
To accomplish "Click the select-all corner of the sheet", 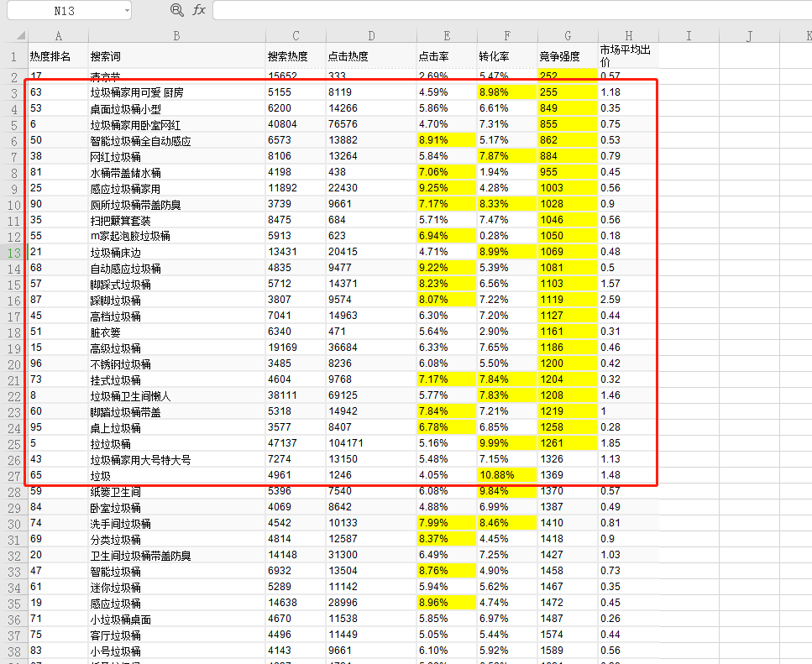I will [x=13, y=35].
